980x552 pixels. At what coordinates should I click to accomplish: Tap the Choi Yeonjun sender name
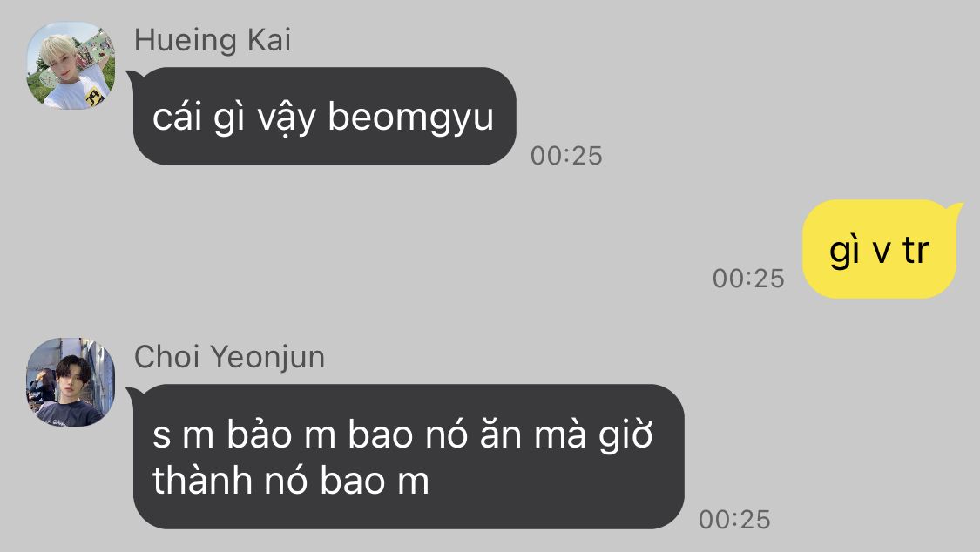(x=229, y=358)
